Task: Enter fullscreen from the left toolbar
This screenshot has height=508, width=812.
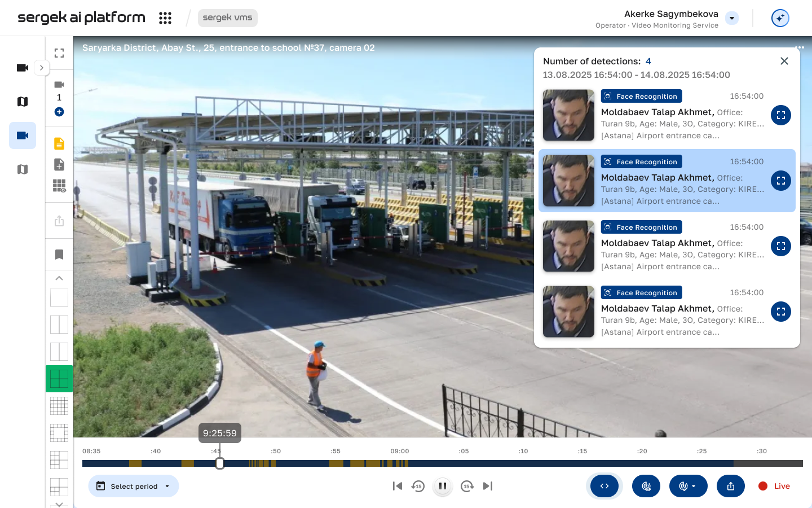Action: tap(59, 53)
